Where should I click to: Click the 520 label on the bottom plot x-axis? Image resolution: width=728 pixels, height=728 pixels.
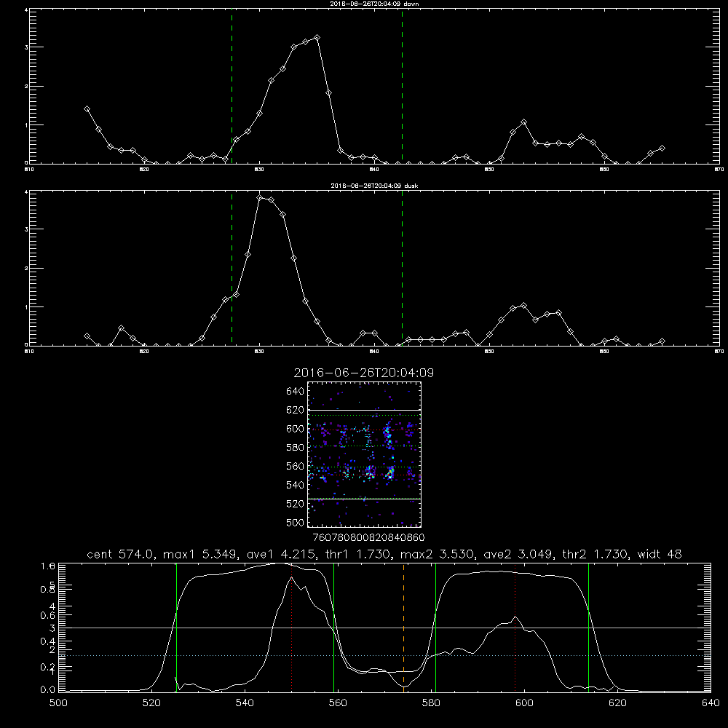pos(152,703)
